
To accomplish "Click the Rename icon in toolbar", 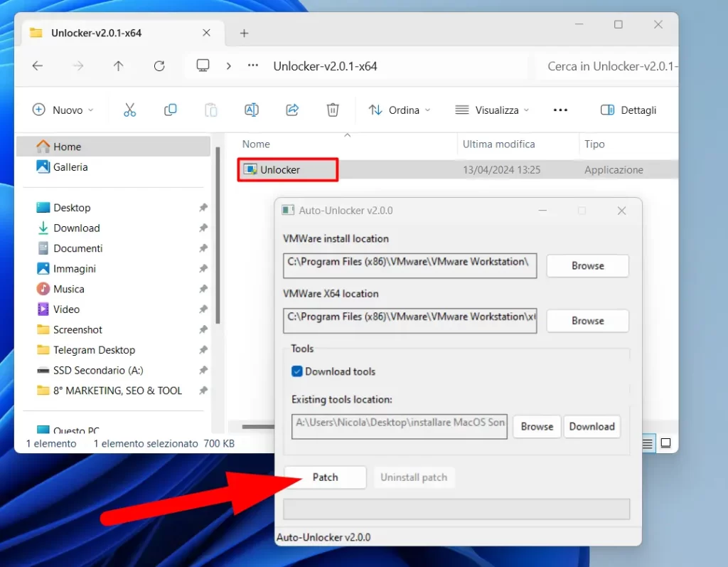I will click(252, 110).
